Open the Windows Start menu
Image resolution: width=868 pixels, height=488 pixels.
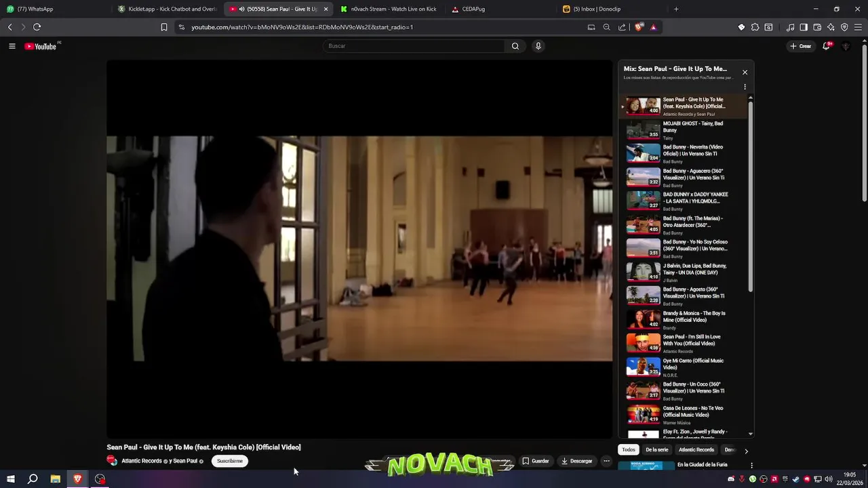(10, 479)
